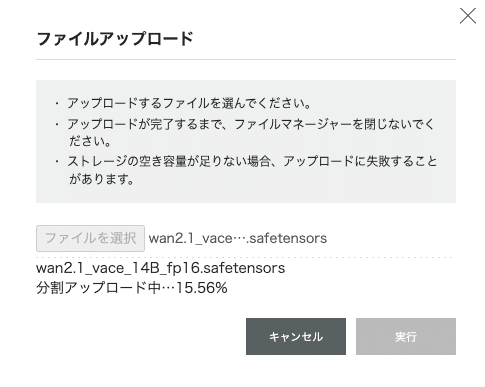The width and height of the screenshot is (485, 387).
Task: Close the file upload dialog with X
Action: 467,16
